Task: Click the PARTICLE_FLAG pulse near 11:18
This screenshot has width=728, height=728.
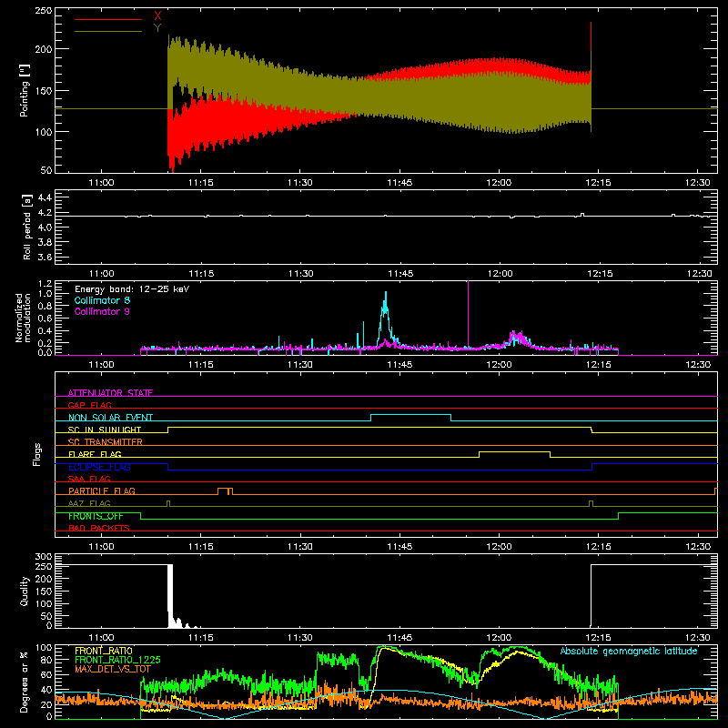Action: tap(225, 489)
